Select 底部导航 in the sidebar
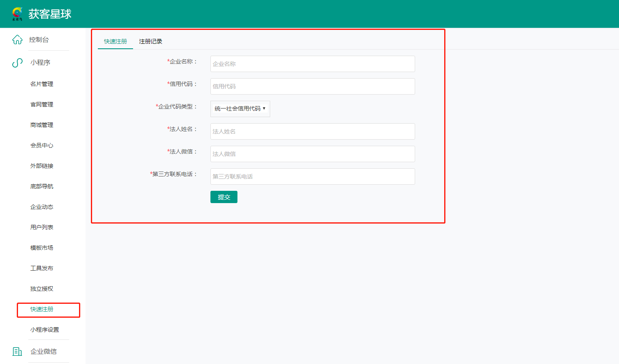Image resolution: width=619 pixels, height=364 pixels. (42, 186)
